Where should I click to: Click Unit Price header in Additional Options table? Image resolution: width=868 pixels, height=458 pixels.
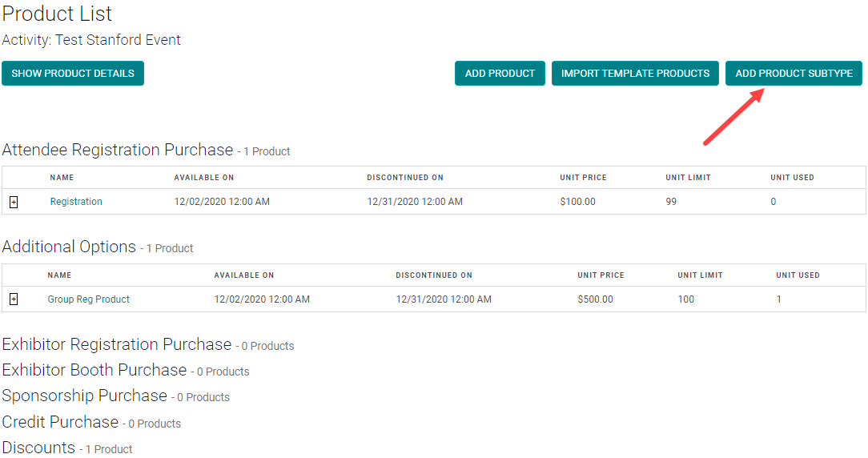click(x=601, y=275)
